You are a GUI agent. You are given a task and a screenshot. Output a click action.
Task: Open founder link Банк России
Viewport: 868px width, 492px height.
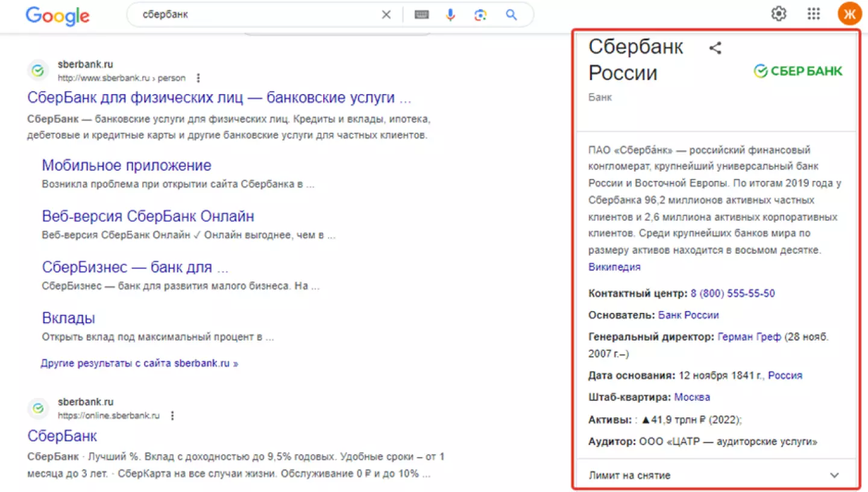(688, 315)
